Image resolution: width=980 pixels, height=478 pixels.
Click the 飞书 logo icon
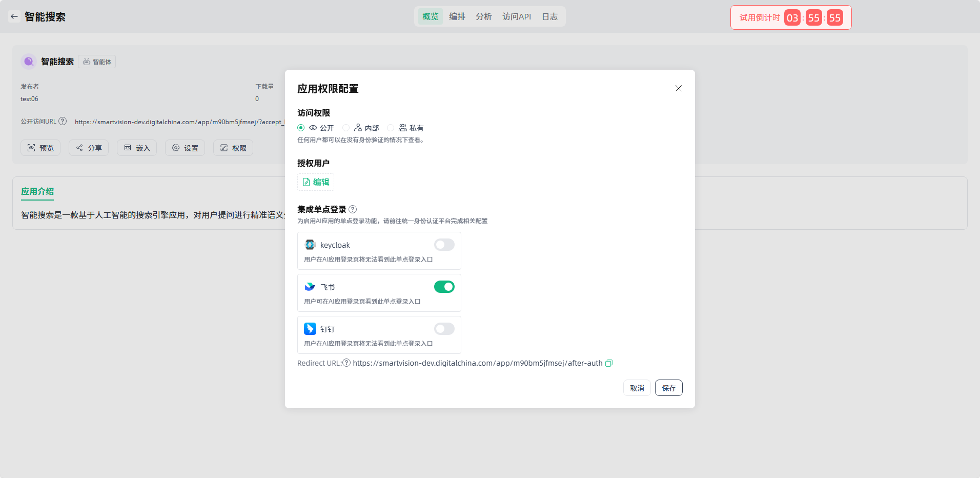(310, 287)
